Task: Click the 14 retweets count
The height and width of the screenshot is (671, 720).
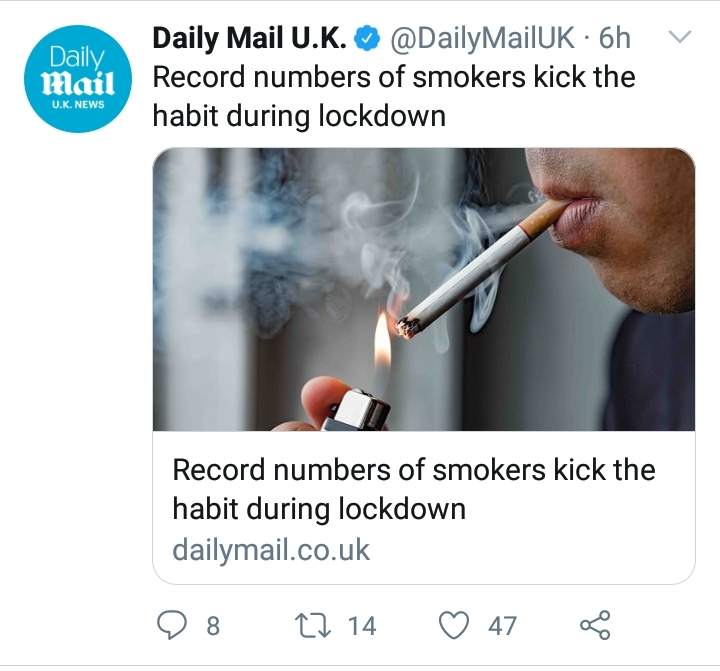Action: pos(362,626)
